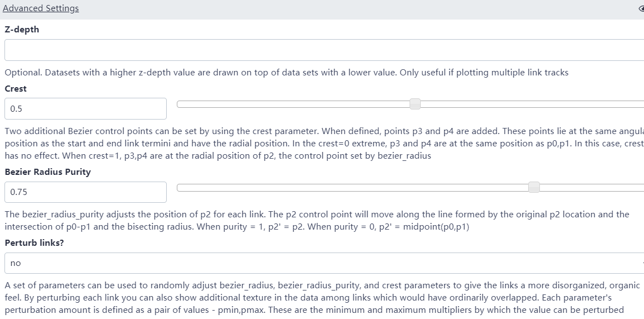
Task: Open the Perturb links dropdown set to no
Action: tap(324, 263)
